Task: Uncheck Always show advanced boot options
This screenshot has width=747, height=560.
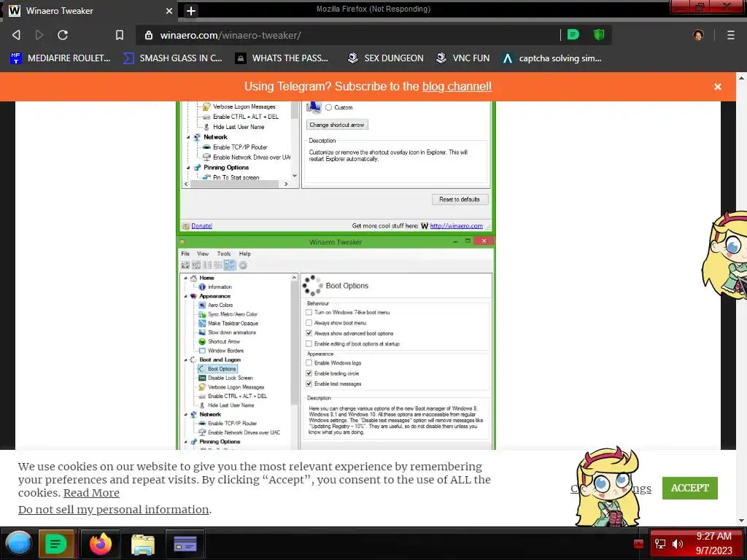Action: 309,333
